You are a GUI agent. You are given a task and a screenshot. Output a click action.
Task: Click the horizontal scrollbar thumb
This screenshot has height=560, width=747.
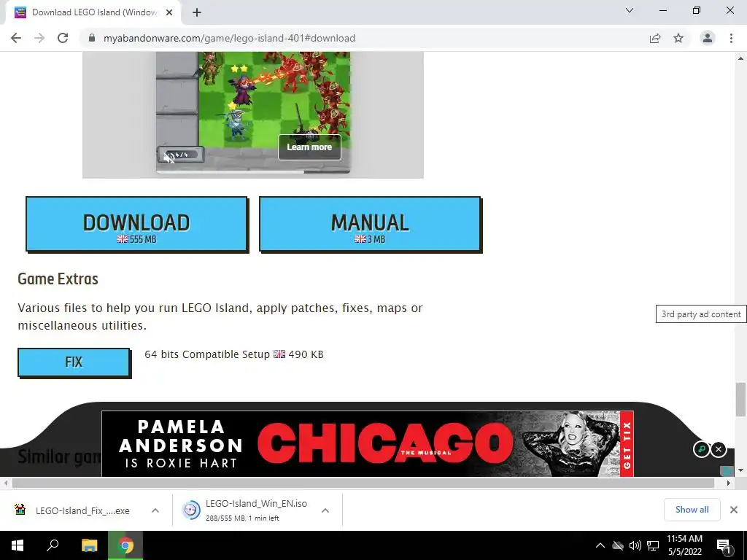(x=363, y=483)
